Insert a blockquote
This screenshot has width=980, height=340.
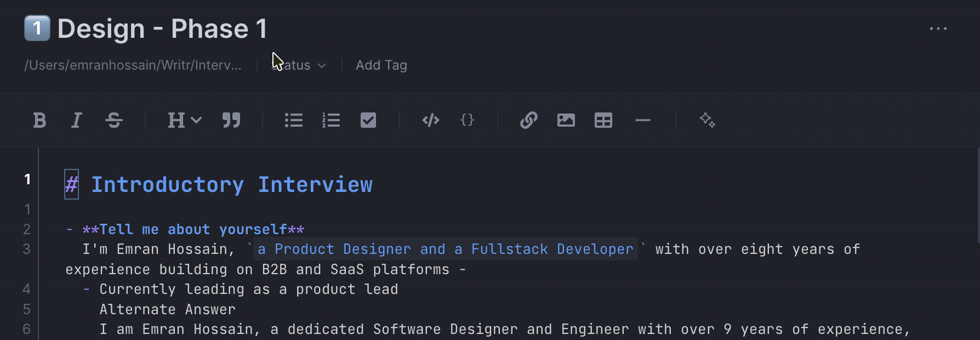click(x=231, y=120)
